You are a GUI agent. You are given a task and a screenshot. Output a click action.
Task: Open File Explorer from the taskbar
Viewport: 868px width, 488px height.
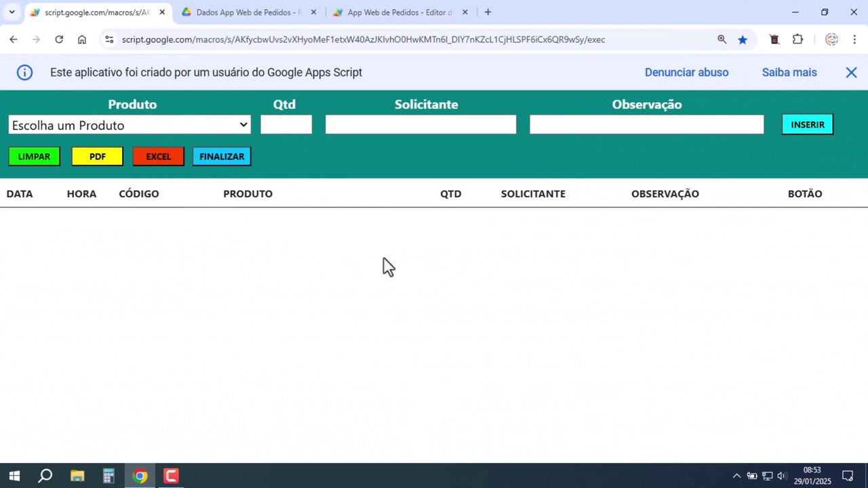[x=77, y=476]
